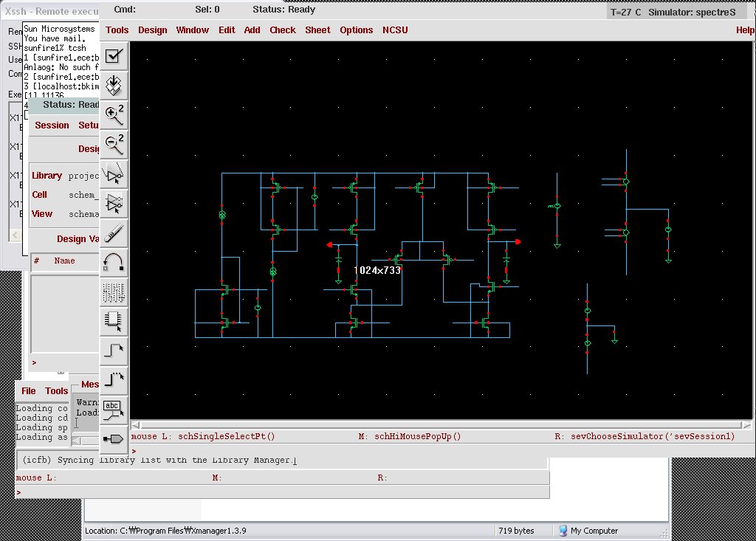The width and height of the screenshot is (756, 541).
Task: Click the Check and Save icon
Action: 114,56
